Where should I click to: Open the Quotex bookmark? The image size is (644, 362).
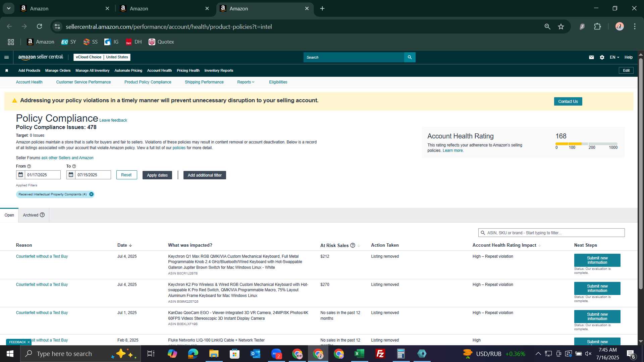[x=161, y=42]
